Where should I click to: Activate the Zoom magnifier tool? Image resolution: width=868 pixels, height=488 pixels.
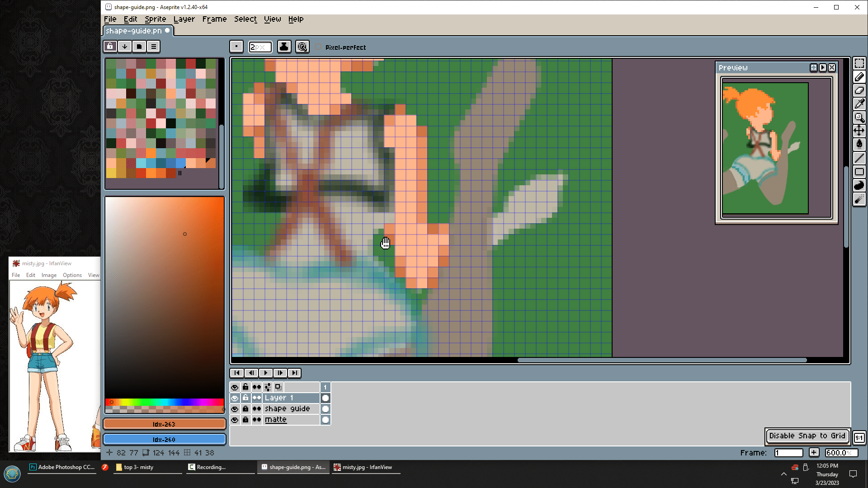[x=859, y=117]
